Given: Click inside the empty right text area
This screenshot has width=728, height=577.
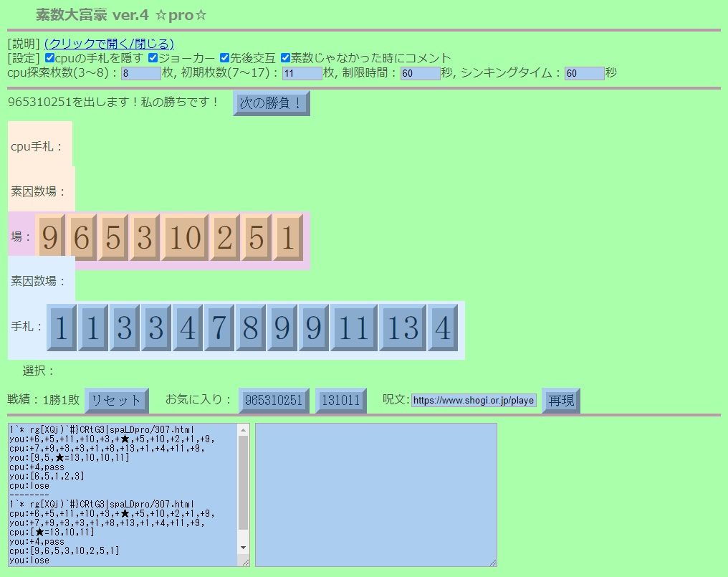Looking at the screenshot, I should point(376,495).
